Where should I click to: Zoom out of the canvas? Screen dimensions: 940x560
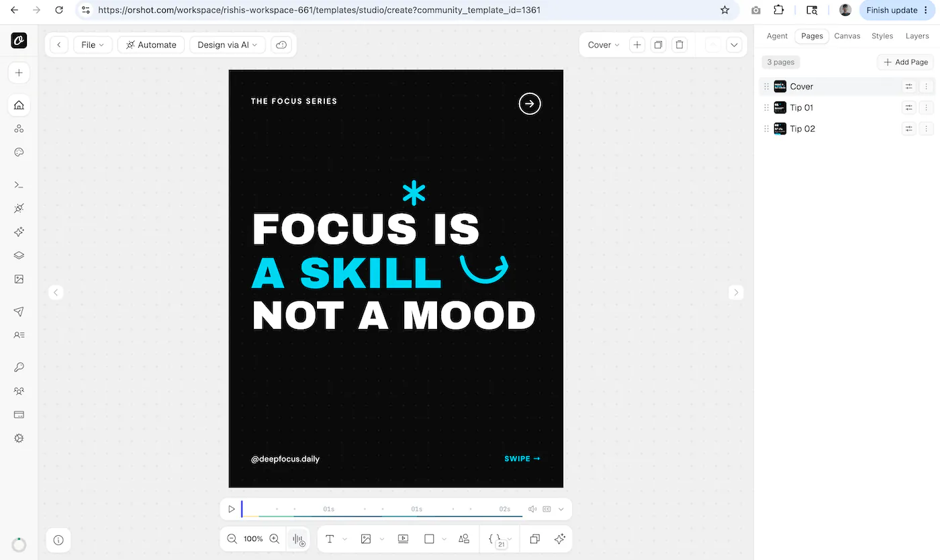click(232, 539)
